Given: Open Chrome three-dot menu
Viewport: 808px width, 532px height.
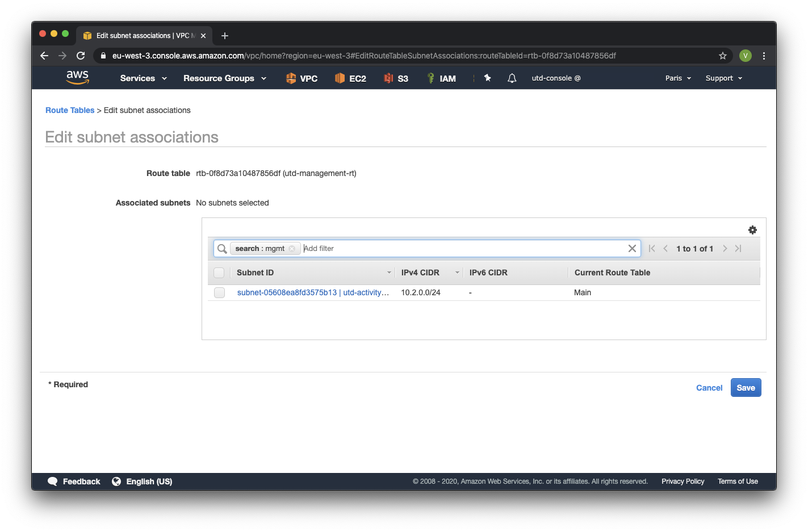Looking at the screenshot, I should coord(764,56).
